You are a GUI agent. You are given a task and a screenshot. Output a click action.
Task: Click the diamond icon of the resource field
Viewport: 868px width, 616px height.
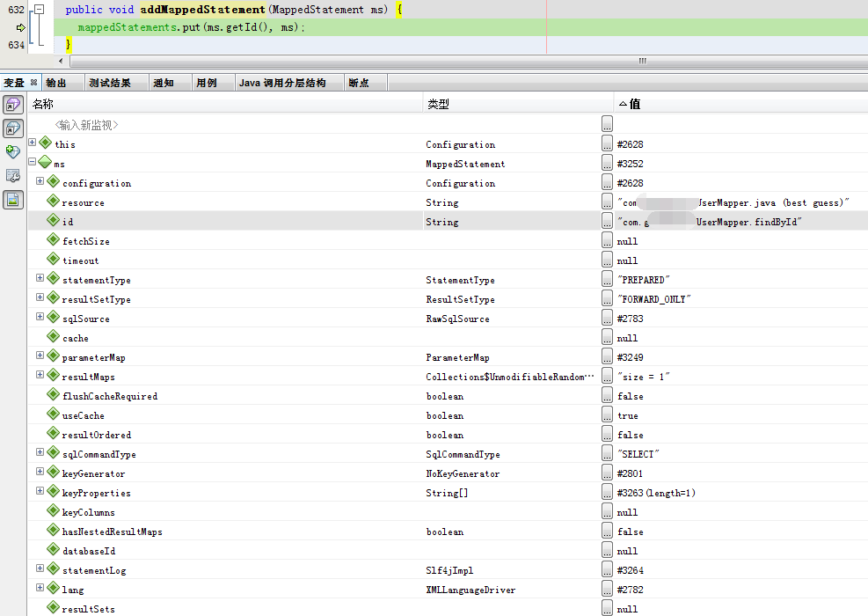tap(53, 201)
